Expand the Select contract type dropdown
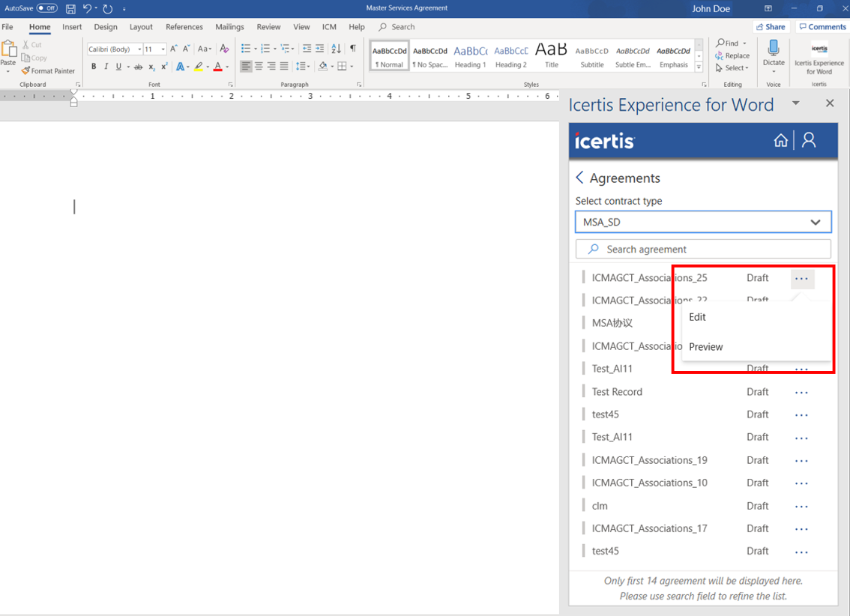 tap(703, 222)
